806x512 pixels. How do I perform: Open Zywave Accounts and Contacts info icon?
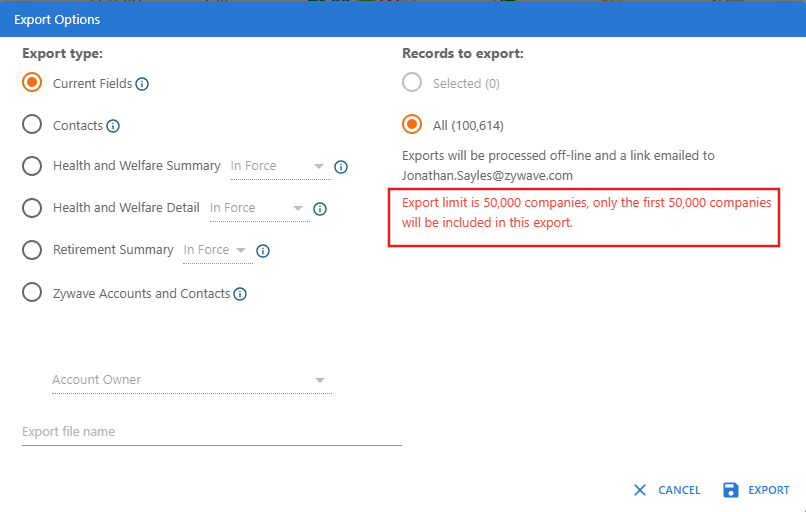click(240, 294)
